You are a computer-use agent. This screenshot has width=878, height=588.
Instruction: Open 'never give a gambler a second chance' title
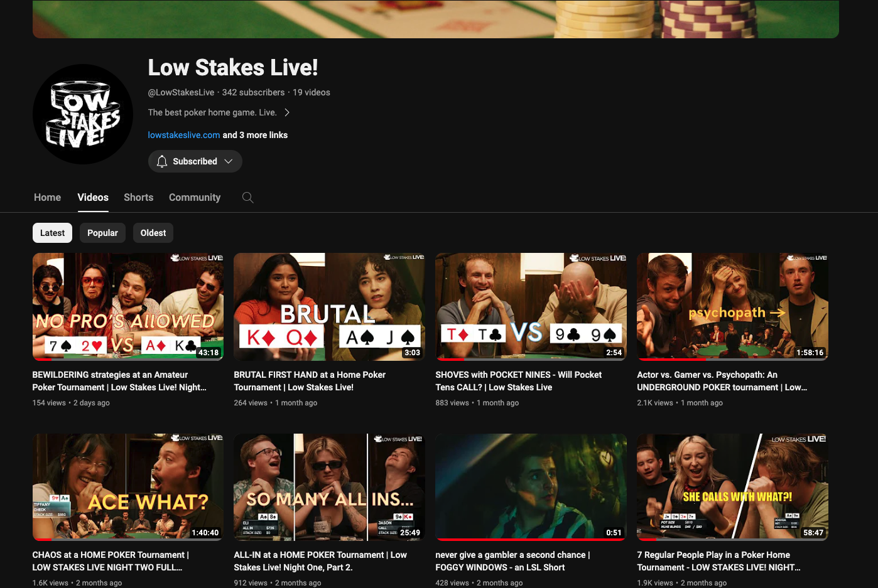point(512,561)
